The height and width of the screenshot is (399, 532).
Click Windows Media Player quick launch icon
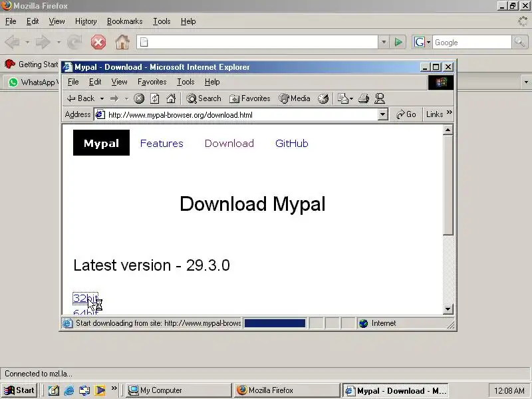pyautogui.click(x=100, y=390)
